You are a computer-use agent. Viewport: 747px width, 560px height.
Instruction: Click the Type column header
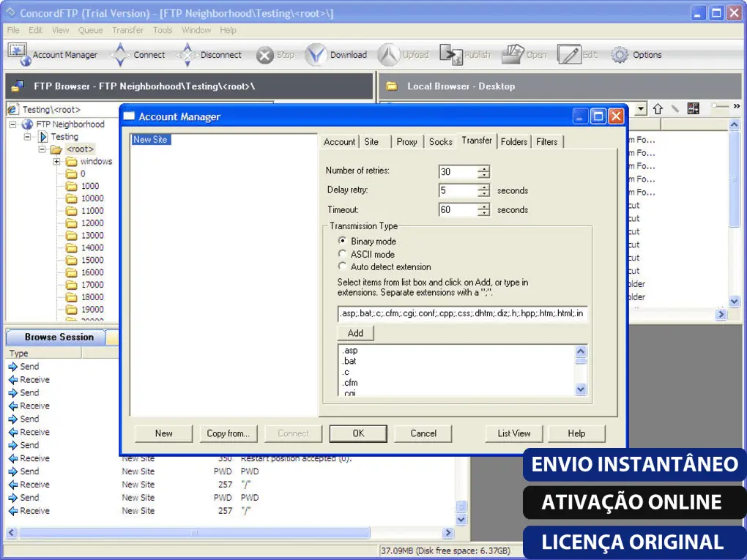44,354
